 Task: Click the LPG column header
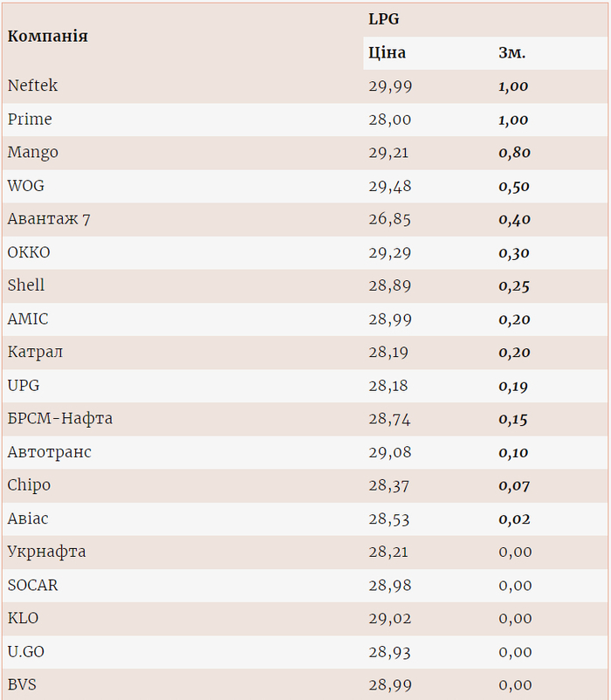pos(383,19)
